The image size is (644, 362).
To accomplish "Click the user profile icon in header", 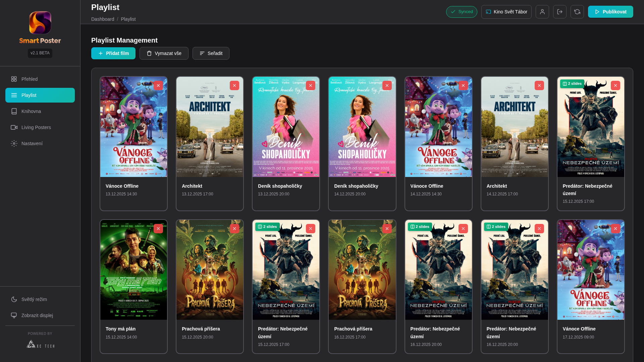I will pyautogui.click(x=542, y=12).
